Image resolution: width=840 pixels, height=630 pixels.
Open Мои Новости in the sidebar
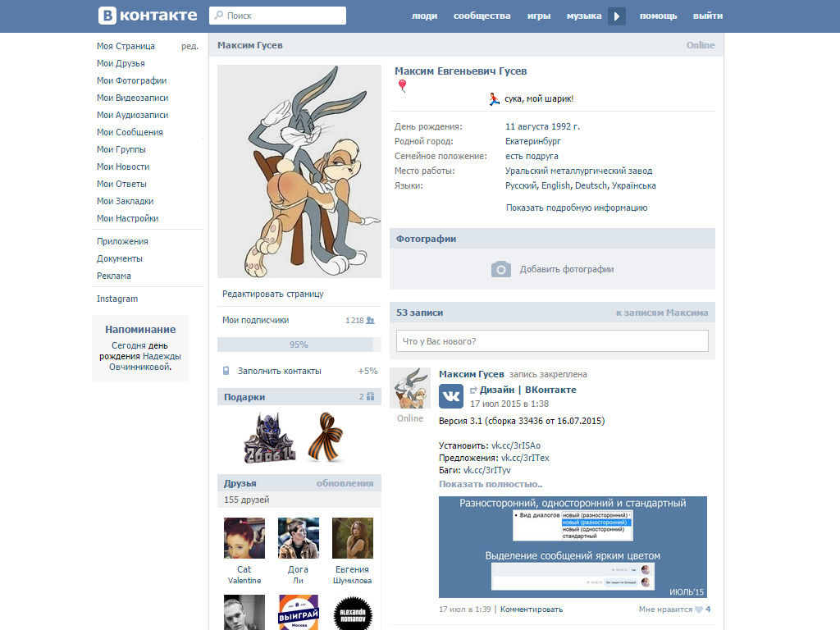click(123, 167)
